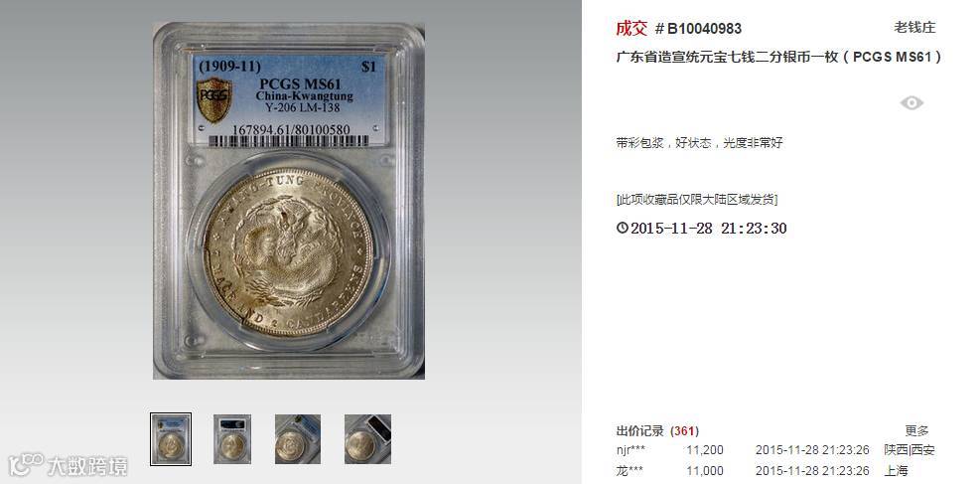Show the fourth coin thumbnail image
980x484 pixels.
pyautogui.click(x=367, y=439)
